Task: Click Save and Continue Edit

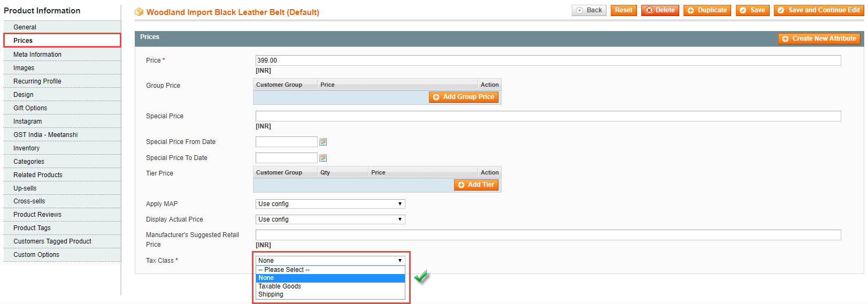Action: tap(819, 10)
